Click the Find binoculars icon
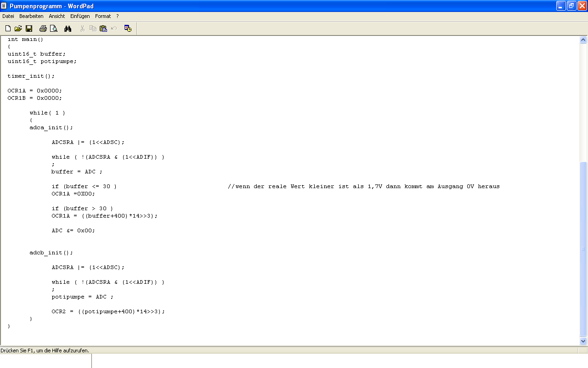The width and height of the screenshot is (588, 368). tap(68, 29)
